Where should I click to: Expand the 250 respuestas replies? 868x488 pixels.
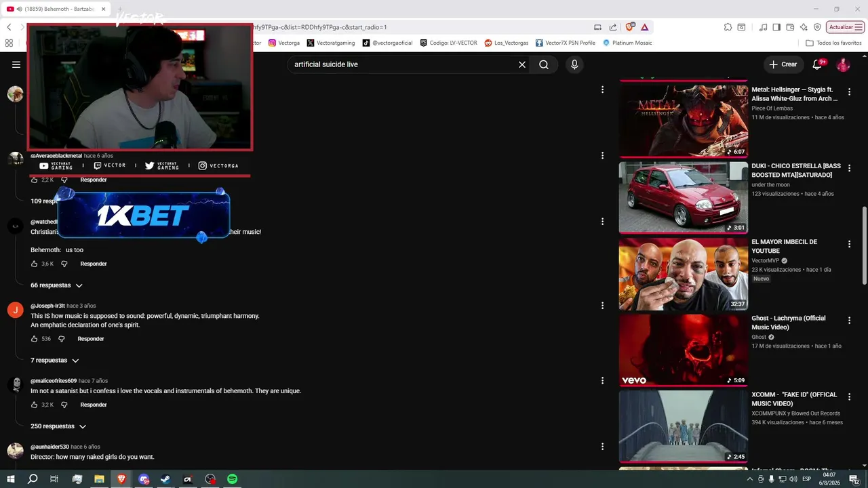click(x=58, y=426)
